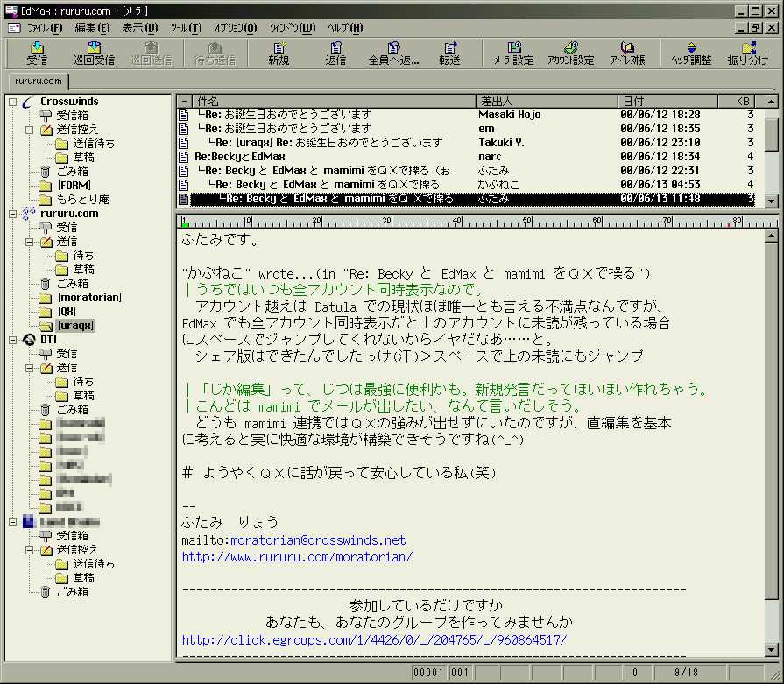
Task: Open the www.ruruu.com/moratorian link
Action: [298, 557]
